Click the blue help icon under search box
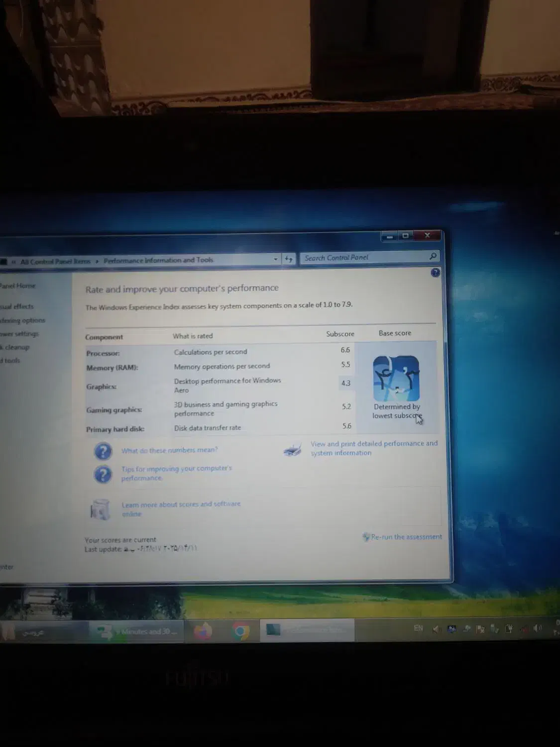Viewport: 560px width, 747px height. click(x=436, y=272)
